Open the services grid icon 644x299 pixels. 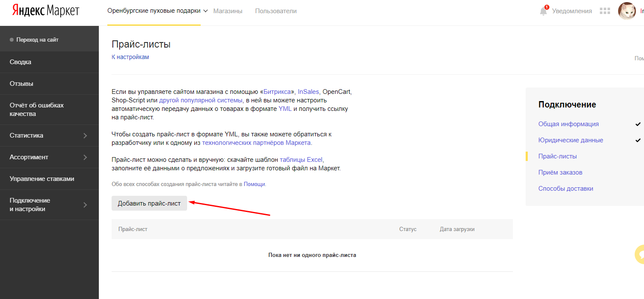click(605, 11)
